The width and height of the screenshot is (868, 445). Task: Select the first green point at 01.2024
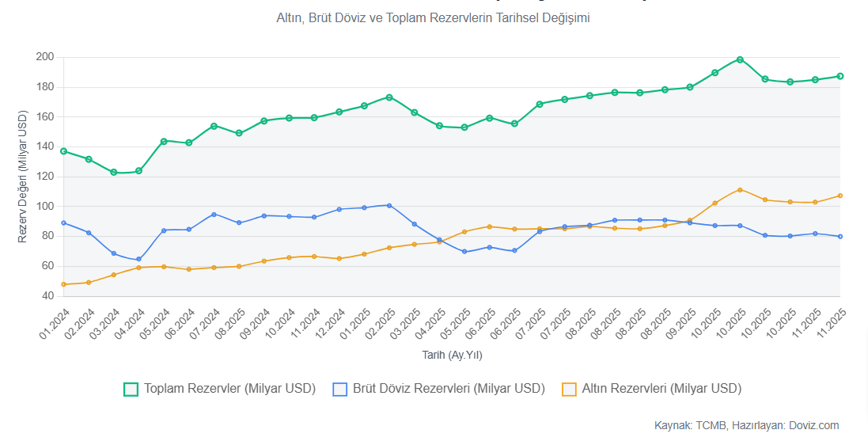pos(63,151)
